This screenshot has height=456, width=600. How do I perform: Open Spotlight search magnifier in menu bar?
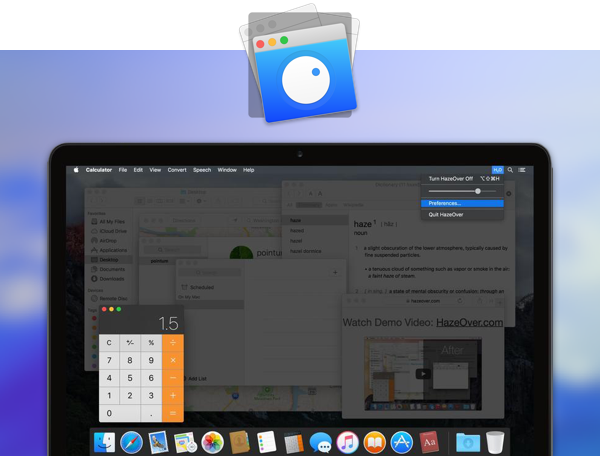click(510, 170)
